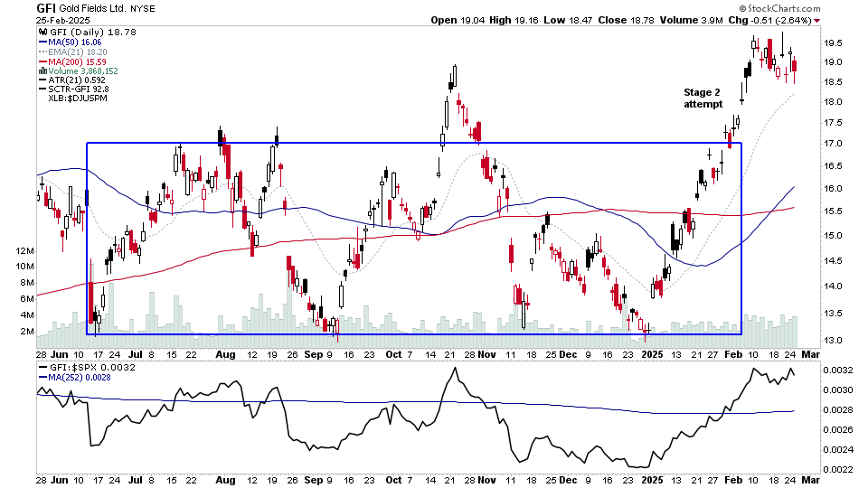Viewport: 868px width, 488px height.
Task: Click the Jun label under the ratio panel
Action: [60, 480]
